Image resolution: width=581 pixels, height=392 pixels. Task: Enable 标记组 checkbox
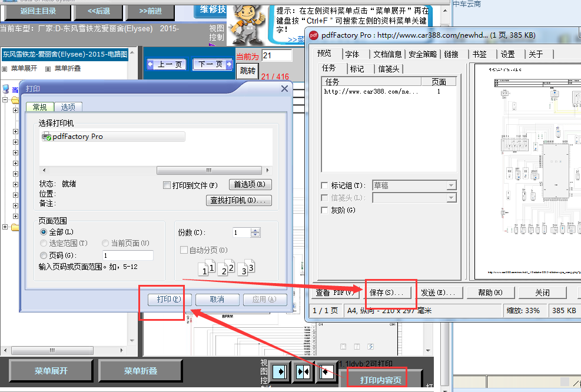pyautogui.click(x=324, y=185)
